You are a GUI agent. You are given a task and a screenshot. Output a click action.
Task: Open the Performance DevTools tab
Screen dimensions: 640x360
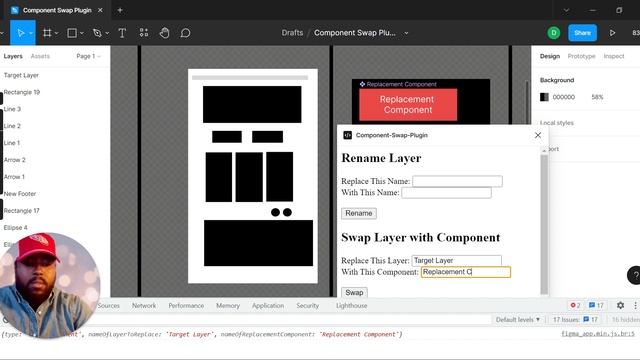[x=186, y=305]
